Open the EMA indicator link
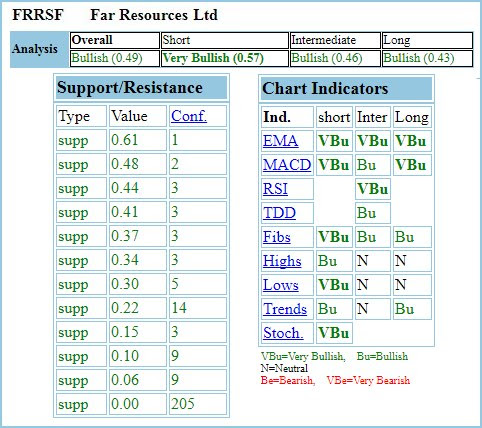Viewport: 482px width, 428px height. [x=280, y=141]
